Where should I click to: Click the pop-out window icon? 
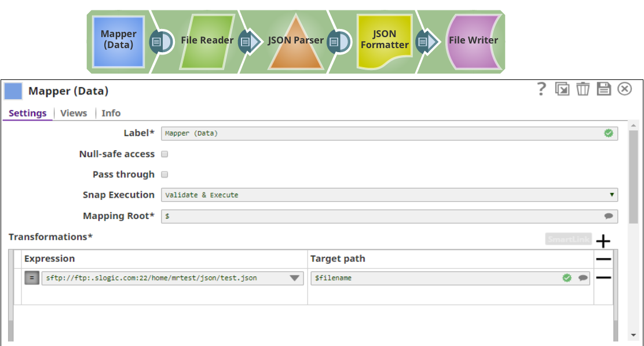pos(562,89)
